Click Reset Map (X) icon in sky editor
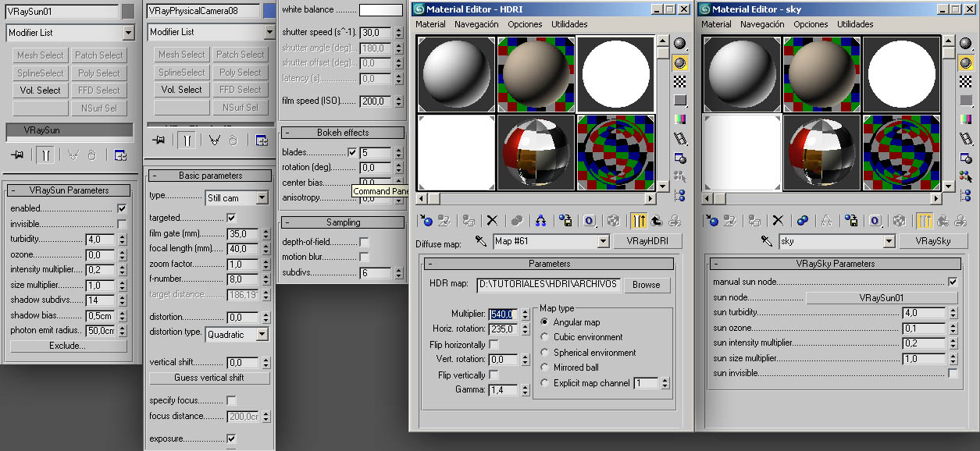The image size is (980, 451). [x=778, y=221]
